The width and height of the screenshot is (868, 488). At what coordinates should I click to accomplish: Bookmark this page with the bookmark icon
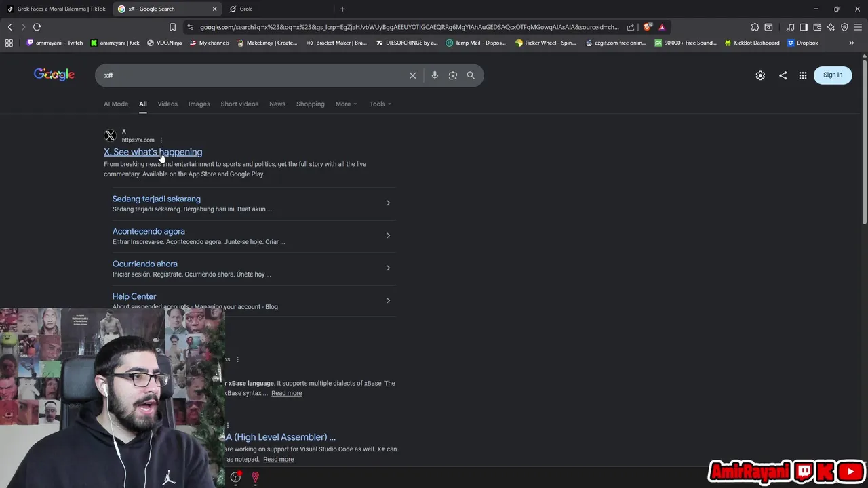(172, 27)
